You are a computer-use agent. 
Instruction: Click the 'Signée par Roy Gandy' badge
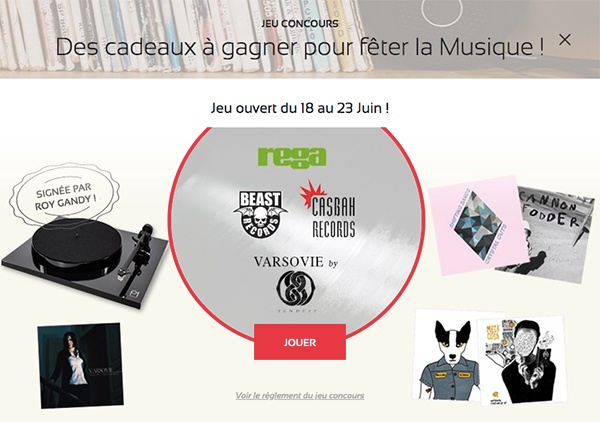64,195
